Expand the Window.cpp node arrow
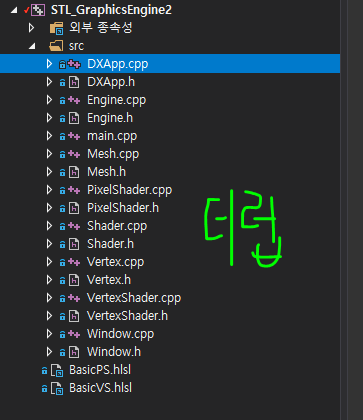The image size is (363, 420). (49, 334)
